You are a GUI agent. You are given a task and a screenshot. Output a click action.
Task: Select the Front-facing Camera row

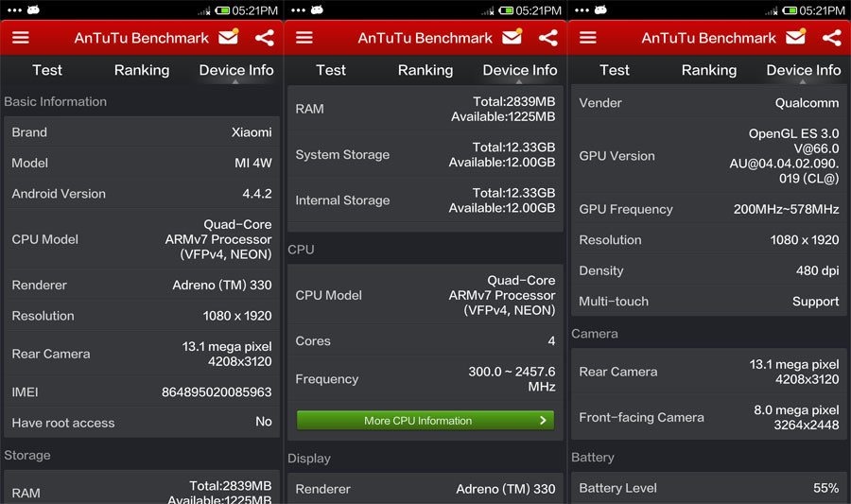click(709, 417)
